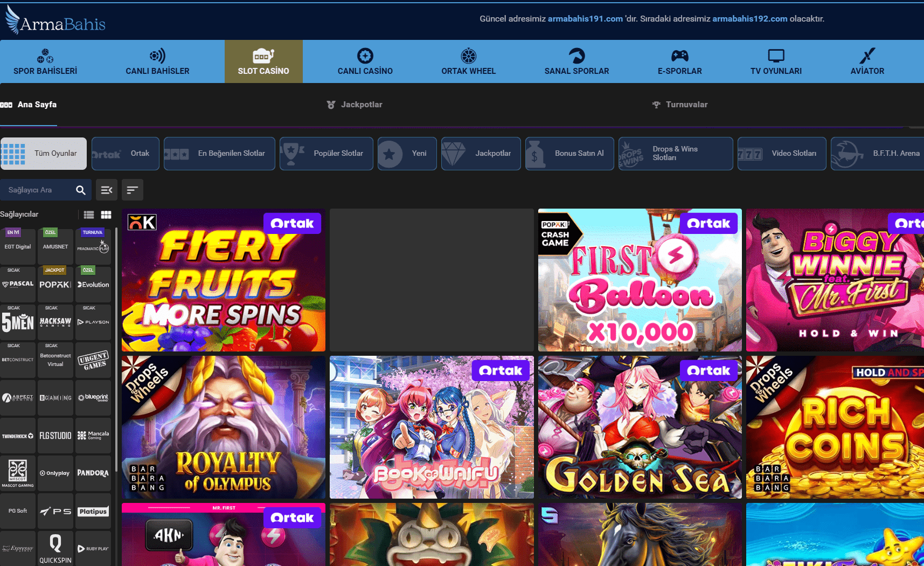Select the Tüm Oyunlar category filter
The height and width of the screenshot is (566, 924).
(44, 154)
